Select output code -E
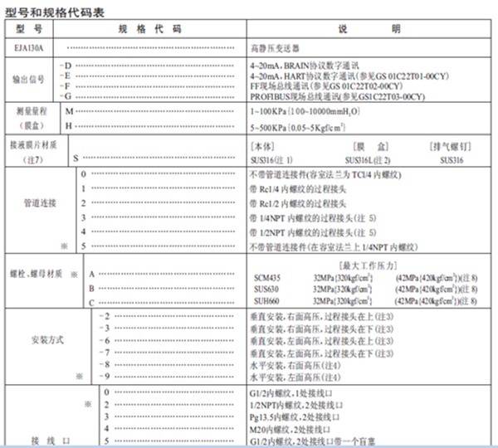Viewport: 498px width, 448px height. coord(66,75)
